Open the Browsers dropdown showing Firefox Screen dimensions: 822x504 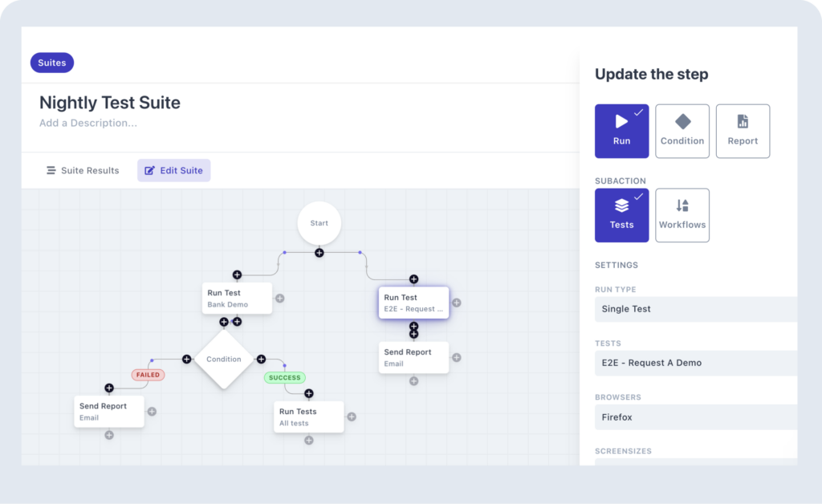point(695,417)
